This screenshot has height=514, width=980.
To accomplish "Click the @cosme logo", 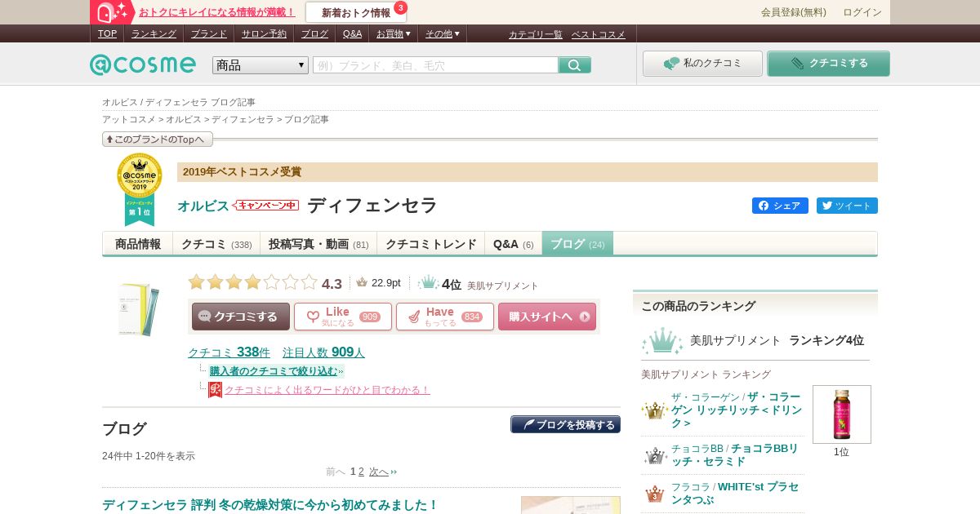I will (143, 64).
